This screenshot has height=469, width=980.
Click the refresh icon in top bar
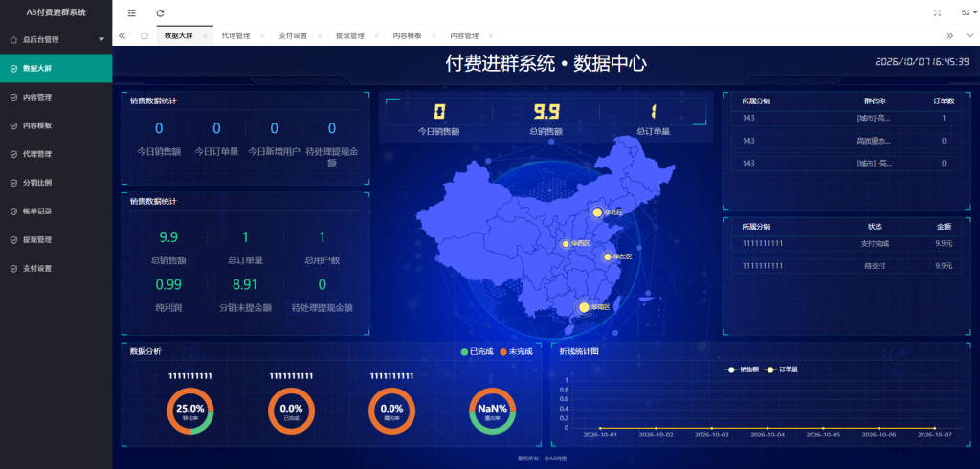[x=160, y=13]
